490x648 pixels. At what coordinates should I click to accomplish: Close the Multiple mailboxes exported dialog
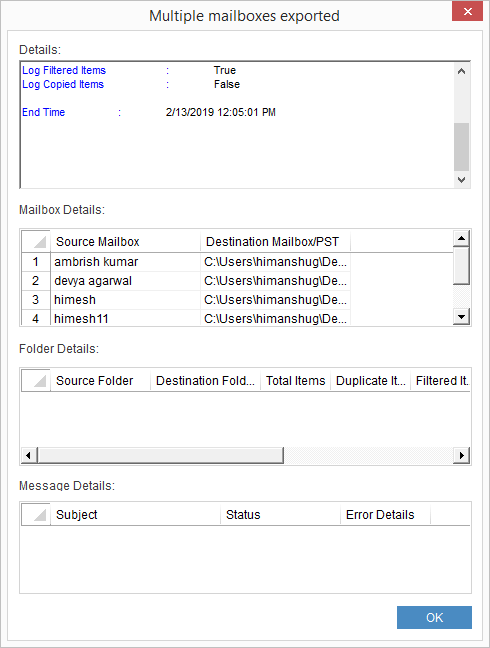coord(467,11)
